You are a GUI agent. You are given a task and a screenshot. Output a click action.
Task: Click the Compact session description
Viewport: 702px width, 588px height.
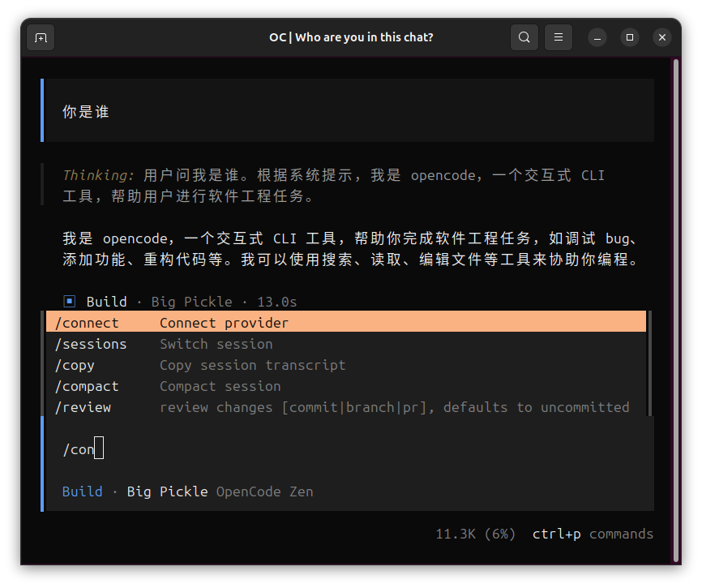pyautogui.click(x=220, y=385)
